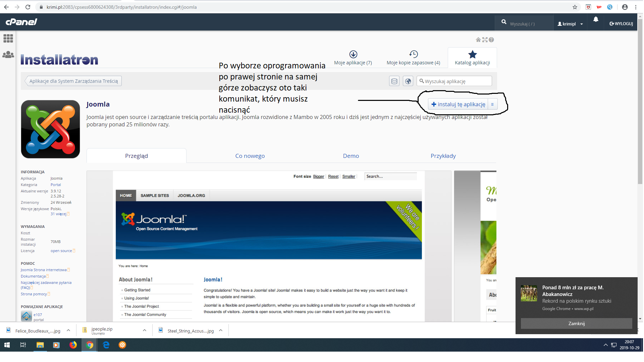The image size is (644, 362).
Task: Click instaluj tę aplikację button
Action: tap(458, 104)
